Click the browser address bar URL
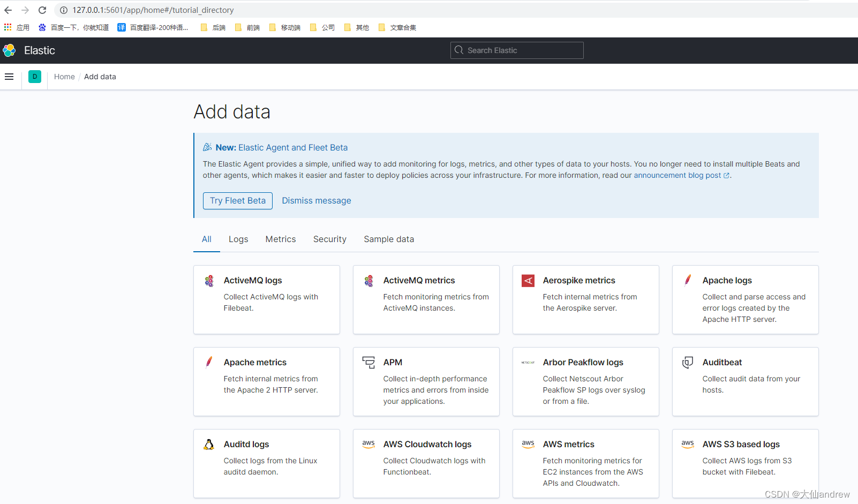The width and height of the screenshot is (858, 504). click(153, 10)
